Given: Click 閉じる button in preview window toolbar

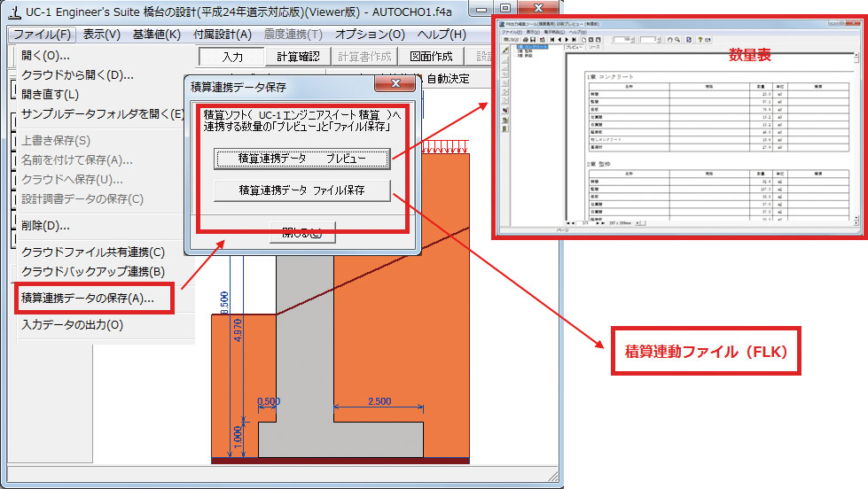Looking at the screenshot, I should point(511,40).
